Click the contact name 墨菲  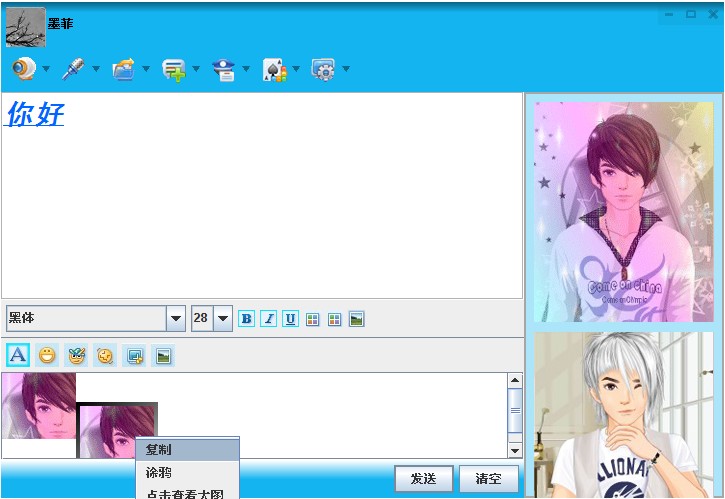[x=61, y=24]
